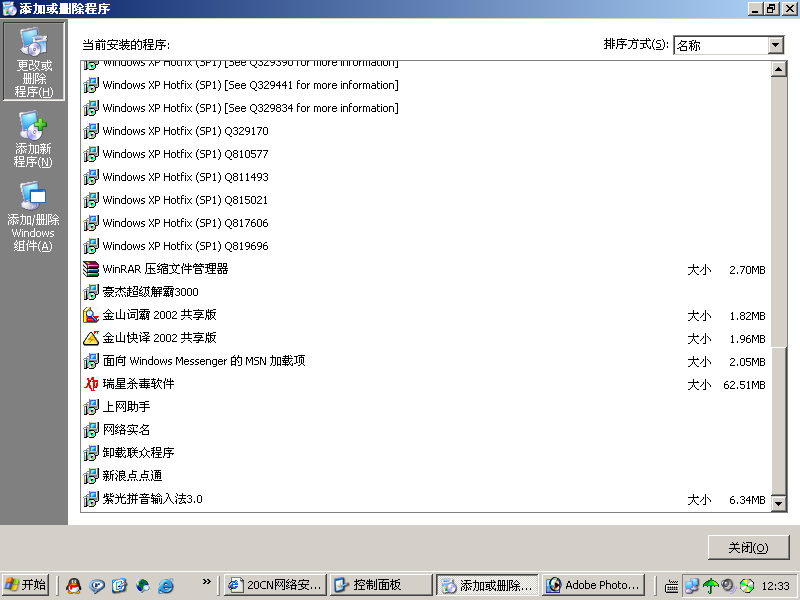Click the 关闭 button
800x600 pixels.
(x=747, y=547)
